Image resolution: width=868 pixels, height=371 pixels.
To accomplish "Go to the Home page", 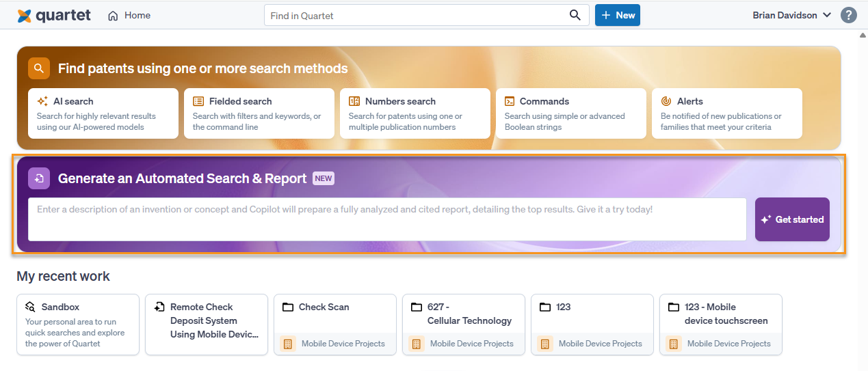I will pyautogui.click(x=130, y=15).
